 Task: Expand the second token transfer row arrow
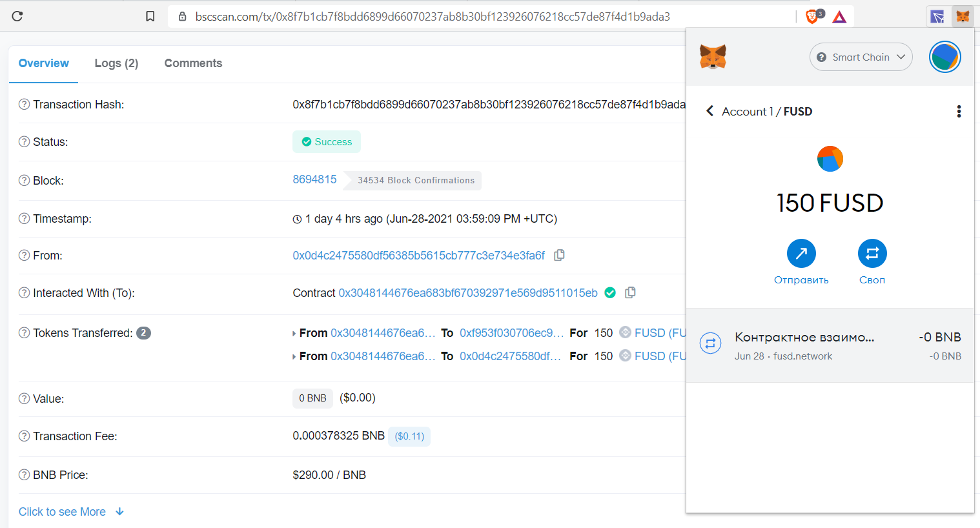294,357
